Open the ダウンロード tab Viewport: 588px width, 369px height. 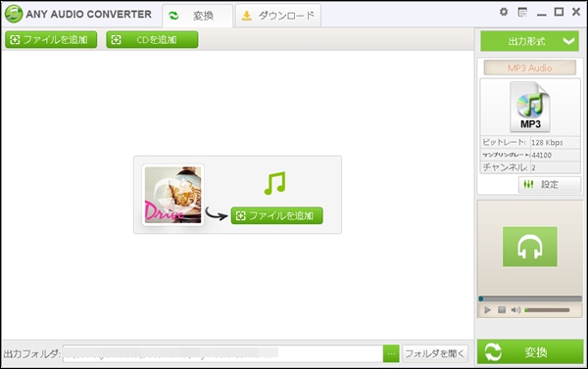[x=278, y=16]
